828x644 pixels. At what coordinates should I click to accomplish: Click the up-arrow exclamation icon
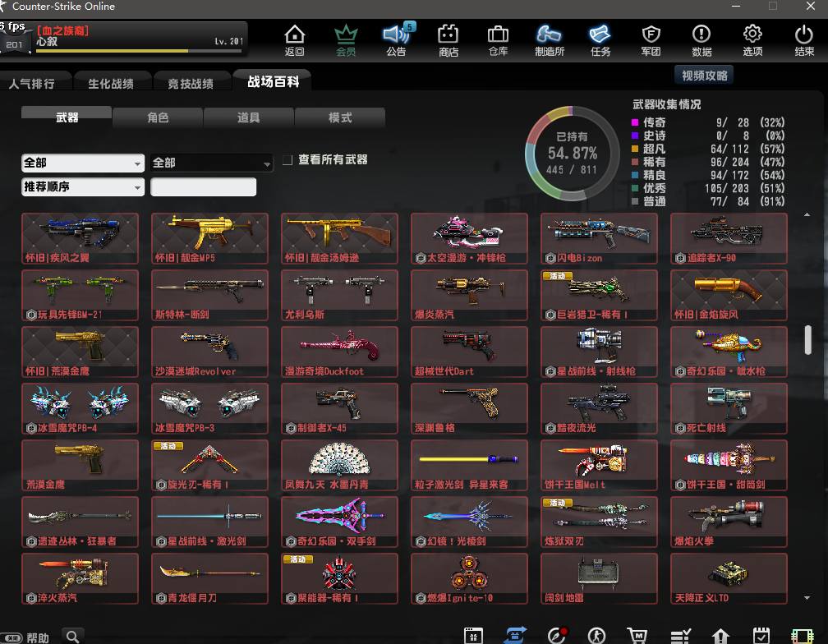pyautogui.click(x=720, y=636)
